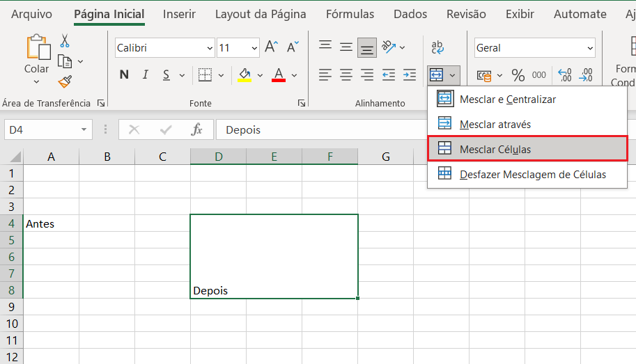Expand underline style arrow
Screen dimensions: 636x364
182,75
